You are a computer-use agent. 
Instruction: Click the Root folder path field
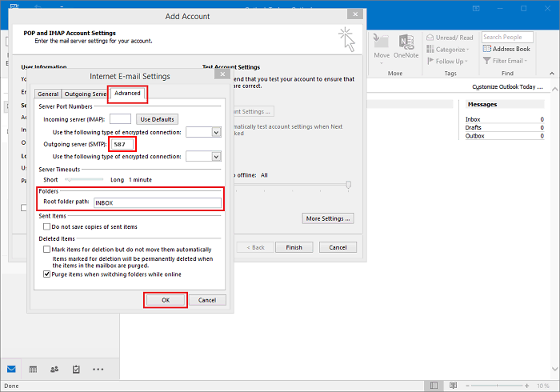click(x=158, y=202)
